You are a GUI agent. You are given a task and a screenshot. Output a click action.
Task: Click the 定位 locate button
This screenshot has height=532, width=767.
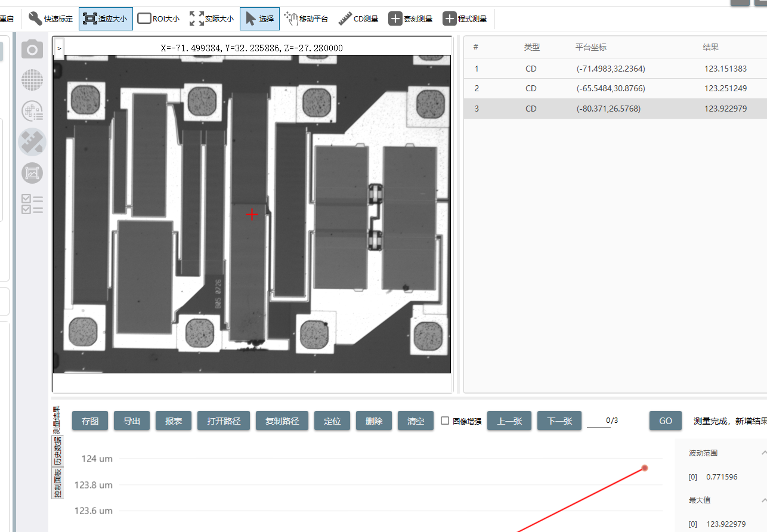pyautogui.click(x=332, y=420)
